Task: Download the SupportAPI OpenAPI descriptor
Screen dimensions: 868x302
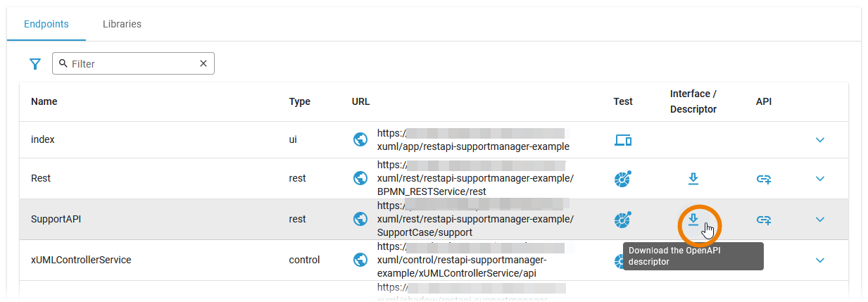Action: coord(693,220)
